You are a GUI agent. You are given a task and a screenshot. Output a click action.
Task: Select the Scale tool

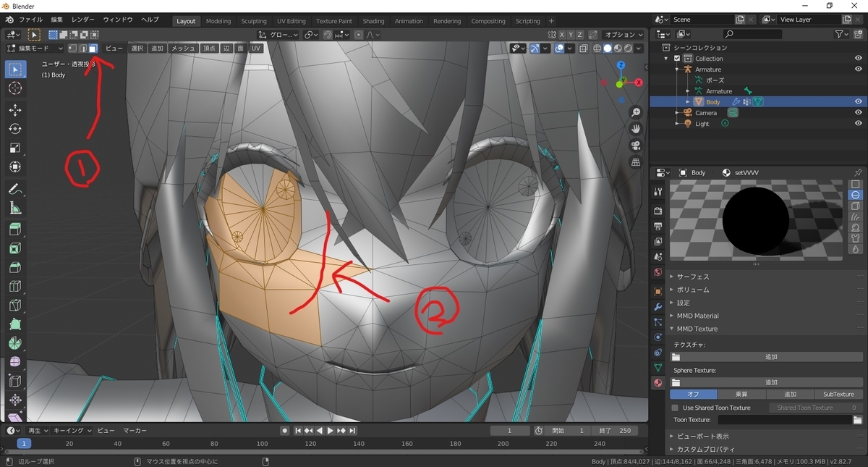[15, 148]
